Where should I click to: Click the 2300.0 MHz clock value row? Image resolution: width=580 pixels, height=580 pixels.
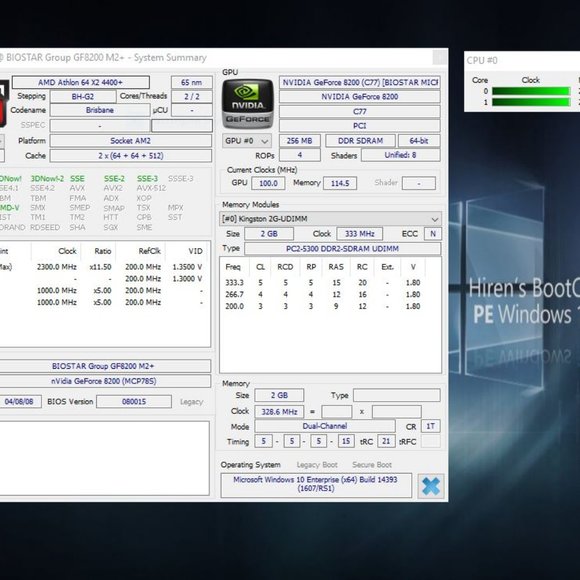[56, 267]
